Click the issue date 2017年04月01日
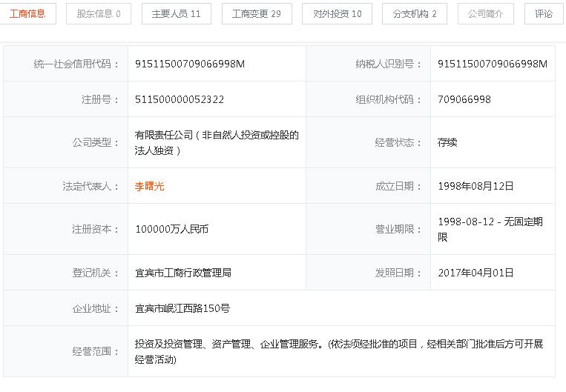Image resolution: width=566 pixels, height=392 pixels. coord(475,273)
